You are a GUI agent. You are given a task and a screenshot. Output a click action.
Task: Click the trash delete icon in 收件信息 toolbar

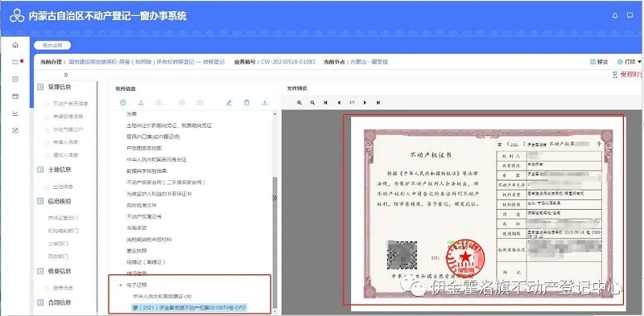pos(246,103)
